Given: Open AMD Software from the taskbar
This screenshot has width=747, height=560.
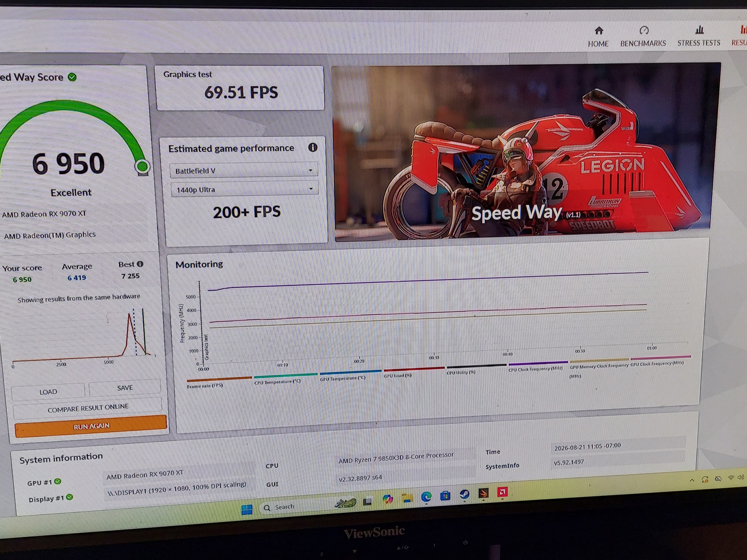Looking at the screenshot, I should pyautogui.click(x=502, y=492).
